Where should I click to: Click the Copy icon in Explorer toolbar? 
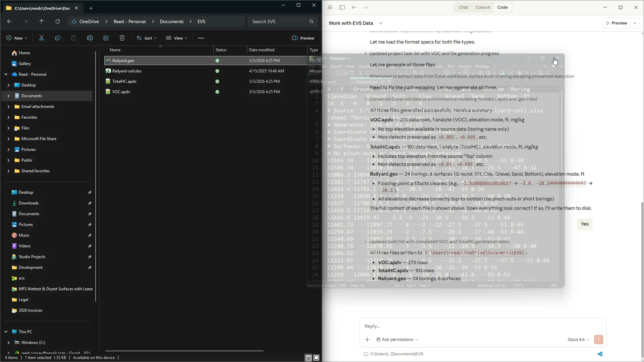click(58, 38)
